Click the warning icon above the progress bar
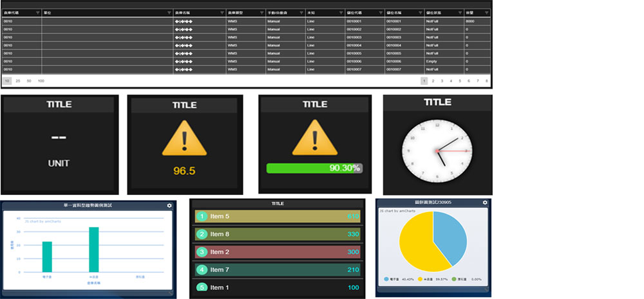 click(x=314, y=139)
